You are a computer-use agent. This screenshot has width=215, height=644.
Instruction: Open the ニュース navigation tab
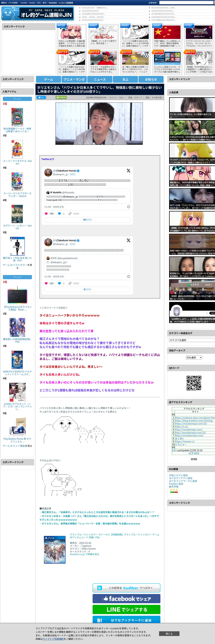click(x=100, y=79)
